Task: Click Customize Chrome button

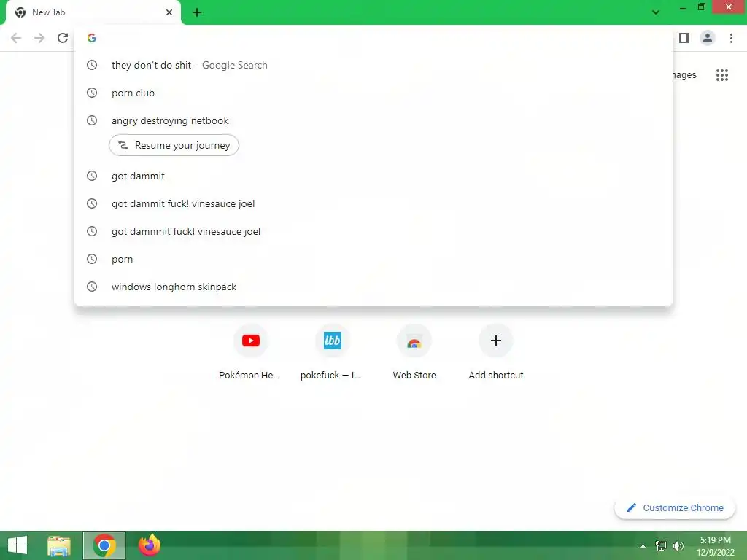Action: [x=675, y=507]
